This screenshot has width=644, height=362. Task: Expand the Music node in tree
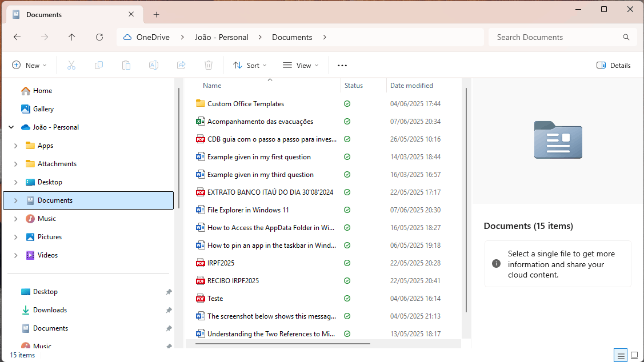[x=15, y=219]
